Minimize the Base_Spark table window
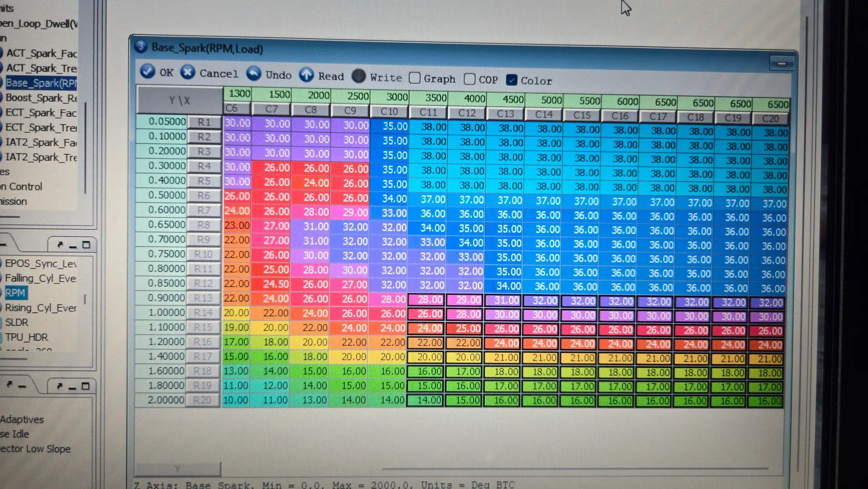 click(x=782, y=64)
